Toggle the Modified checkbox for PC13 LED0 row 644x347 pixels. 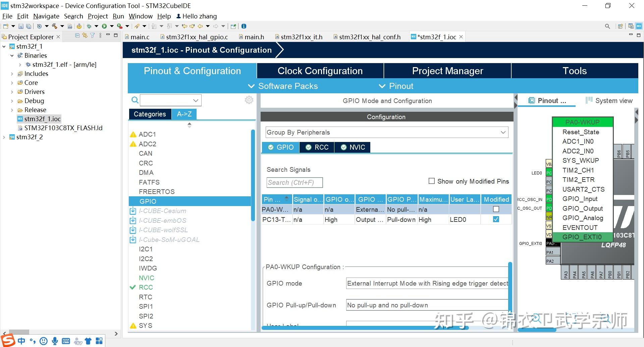pyautogui.click(x=496, y=219)
